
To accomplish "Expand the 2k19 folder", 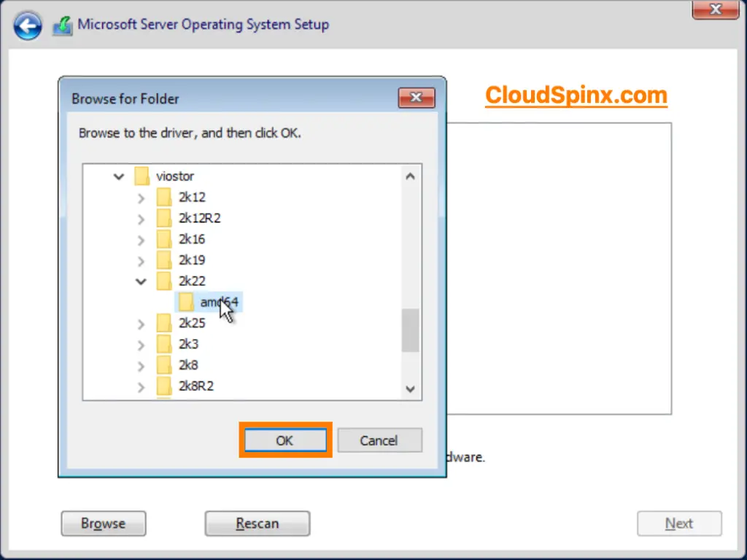I will tap(141, 260).
